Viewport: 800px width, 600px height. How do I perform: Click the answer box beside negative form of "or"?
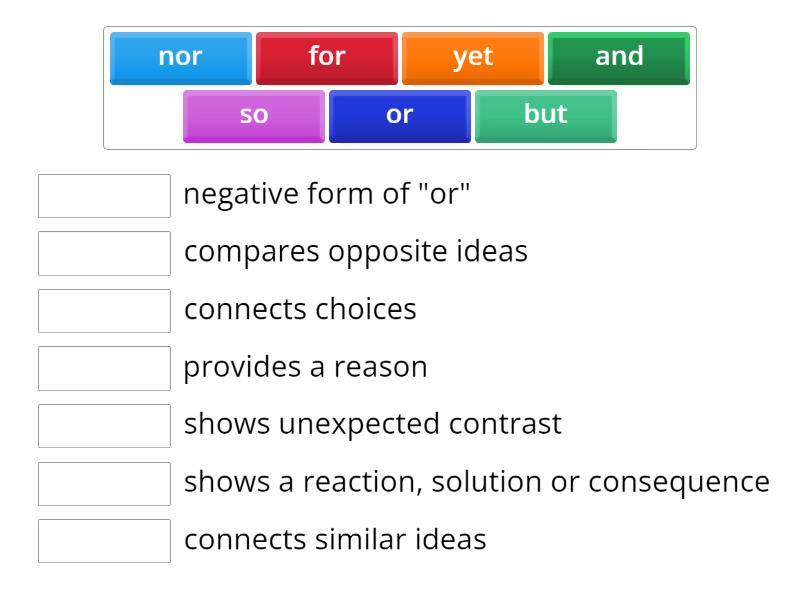coord(104,195)
